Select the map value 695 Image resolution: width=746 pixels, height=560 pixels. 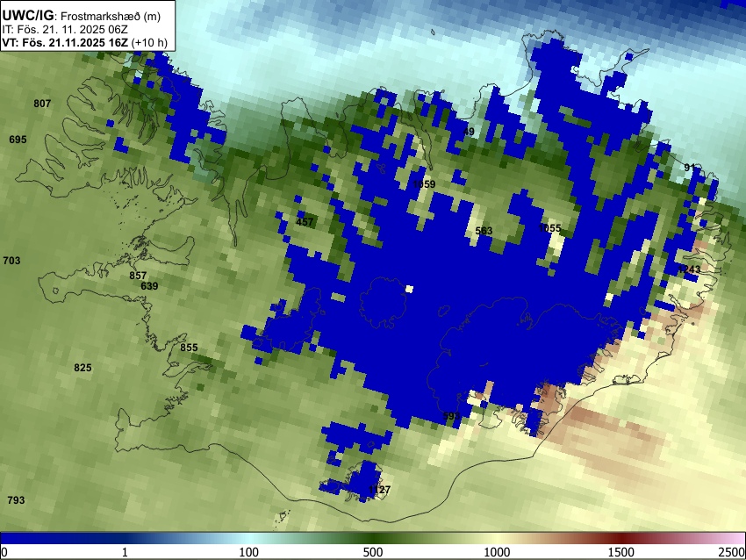click(x=18, y=140)
